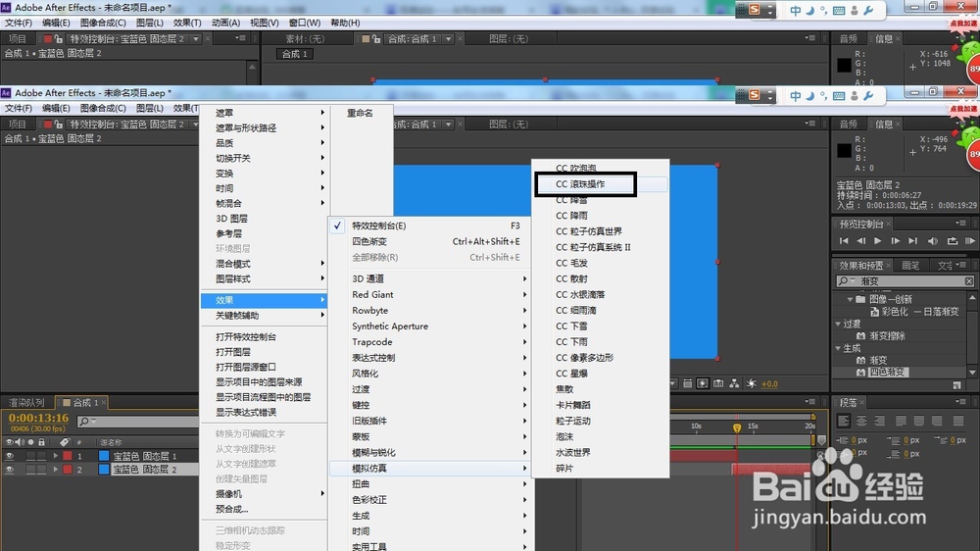Screen dimensions: 980x551
Task: Expand layer 1 properties triangle
Action: (55, 456)
